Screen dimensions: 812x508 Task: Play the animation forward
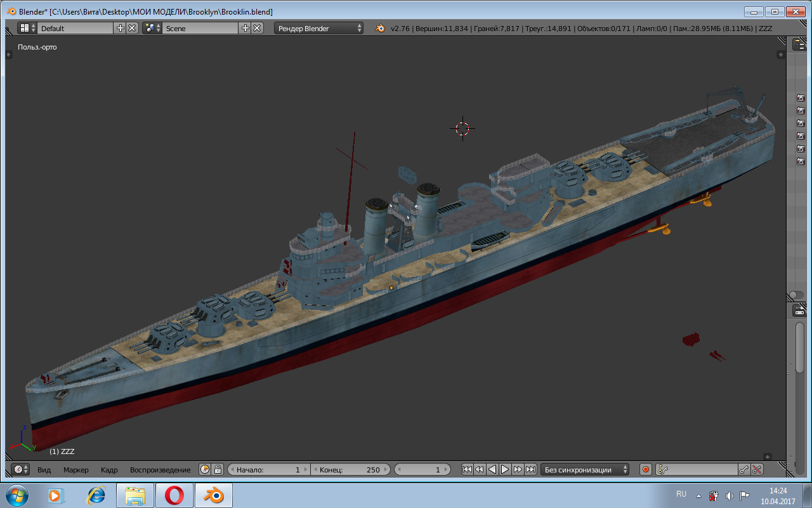[505, 470]
